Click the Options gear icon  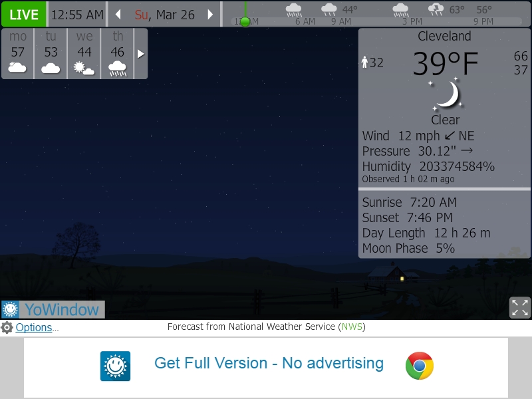pyautogui.click(x=7, y=327)
